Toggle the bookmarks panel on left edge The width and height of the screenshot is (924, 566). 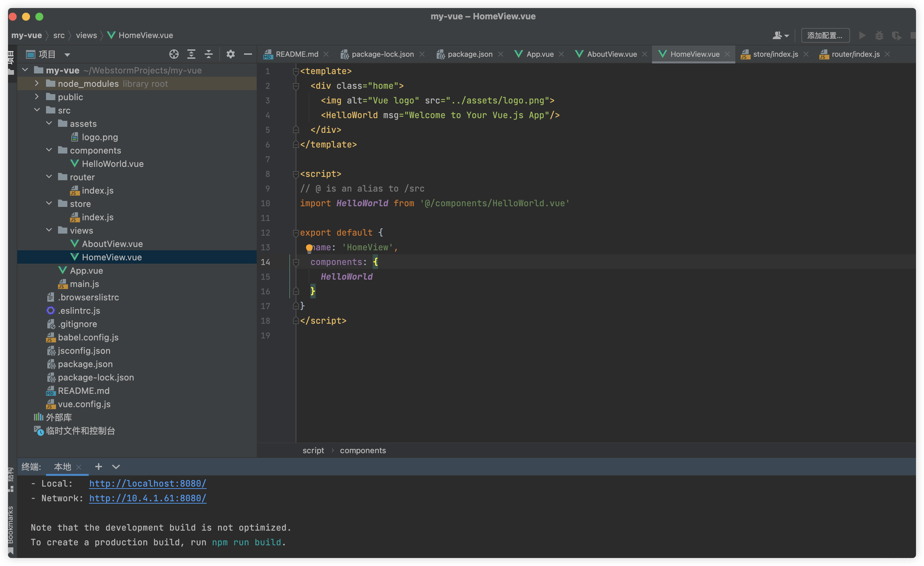(10, 528)
